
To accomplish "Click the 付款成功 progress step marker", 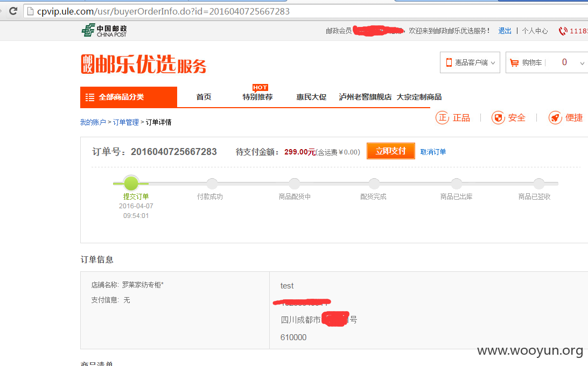I will [x=212, y=184].
